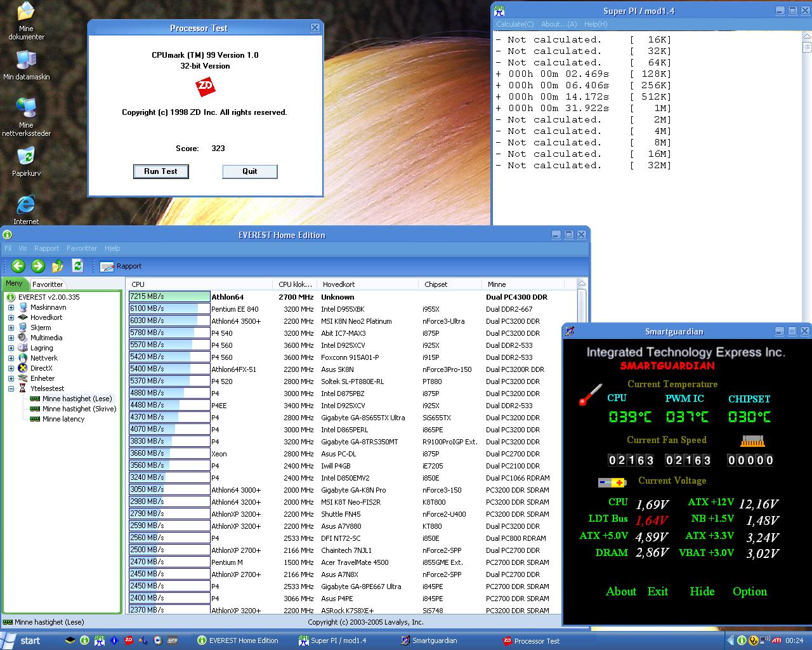
Task: Click Run Test in Processor Test
Action: pyautogui.click(x=160, y=171)
